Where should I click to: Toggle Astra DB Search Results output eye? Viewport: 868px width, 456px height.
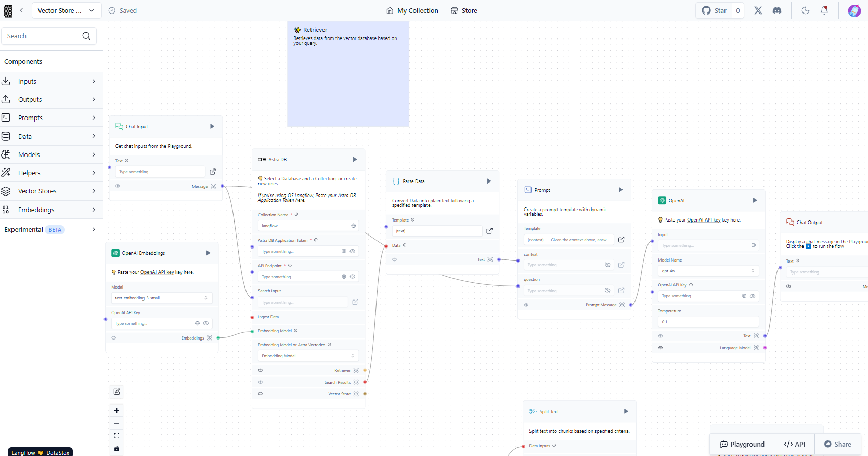[x=261, y=382]
